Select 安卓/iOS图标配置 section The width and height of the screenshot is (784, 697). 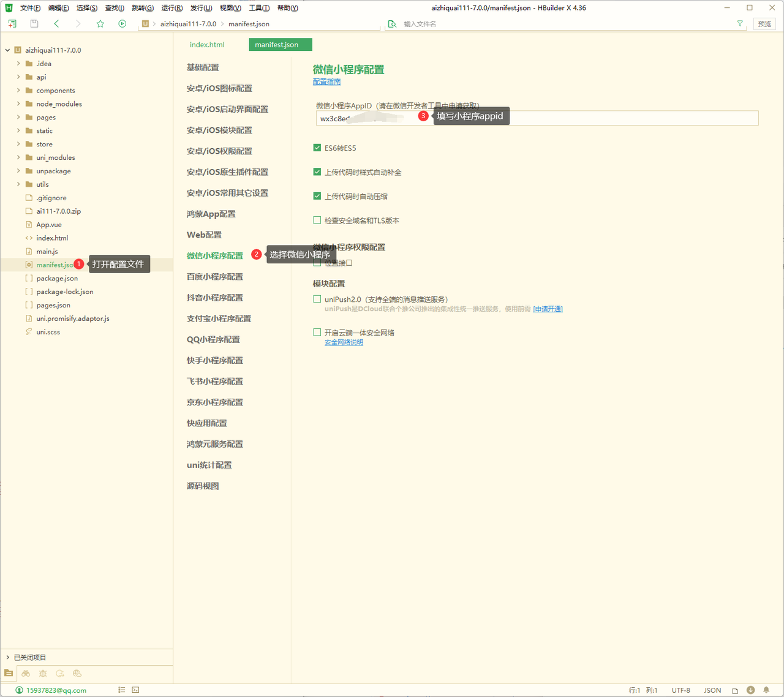(x=219, y=88)
